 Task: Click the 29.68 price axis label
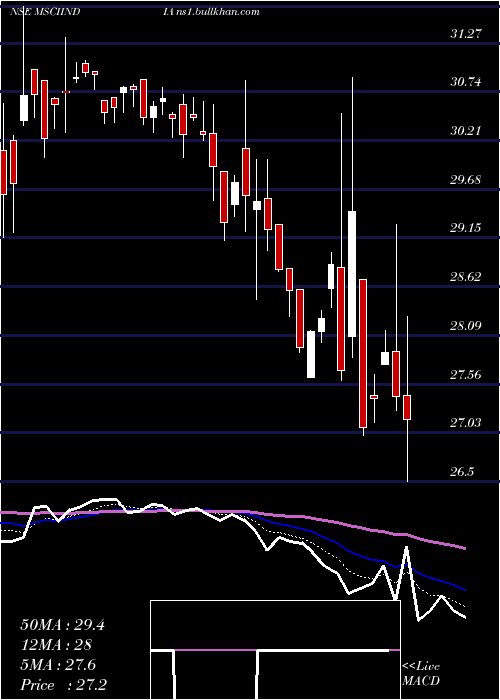tap(466, 180)
